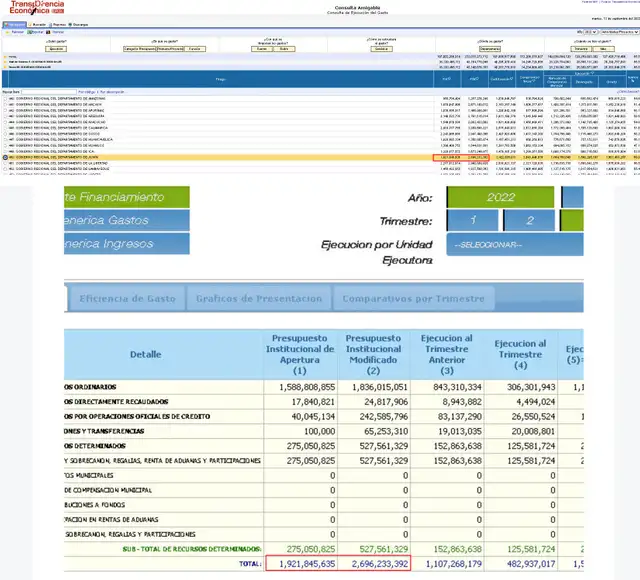
Task: Click the Girado column header
Action: pos(611,82)
